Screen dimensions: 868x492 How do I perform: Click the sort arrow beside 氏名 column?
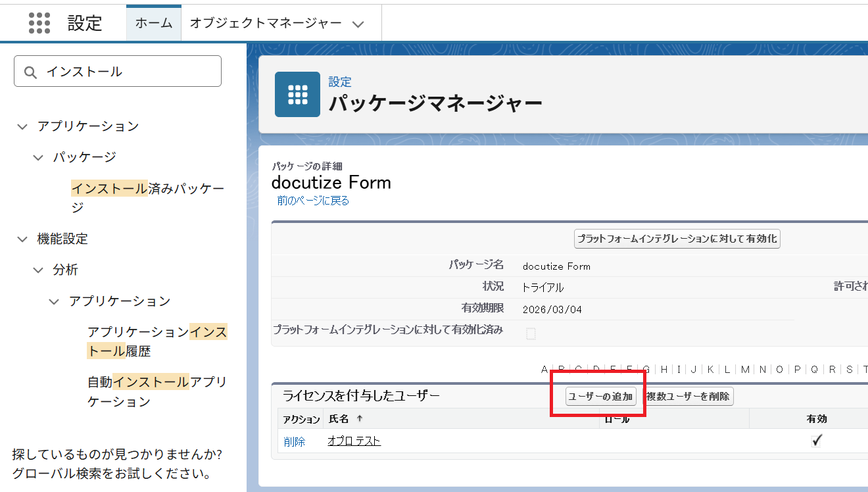[360, 419]
